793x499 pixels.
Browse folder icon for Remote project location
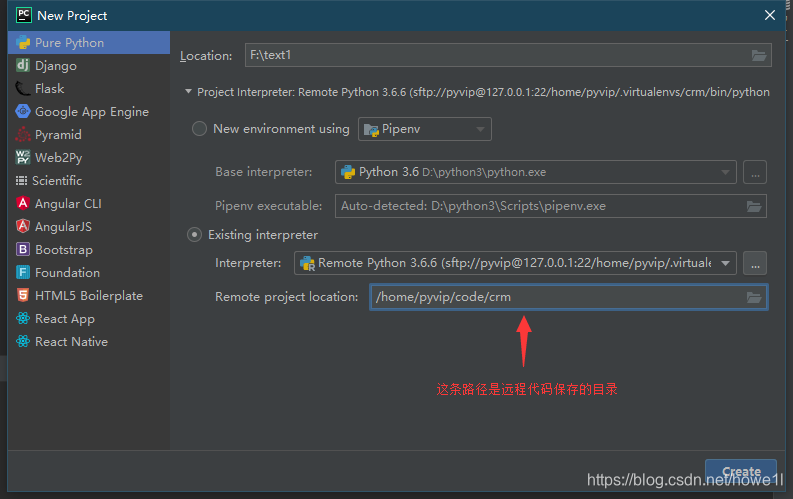[x=754, y=297]
